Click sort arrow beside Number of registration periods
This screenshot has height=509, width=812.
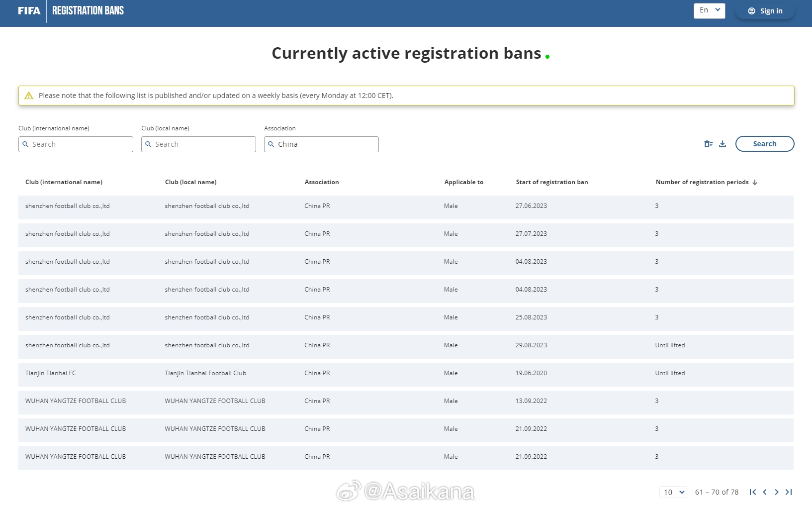pyautogui.click(x=755, y=183)
